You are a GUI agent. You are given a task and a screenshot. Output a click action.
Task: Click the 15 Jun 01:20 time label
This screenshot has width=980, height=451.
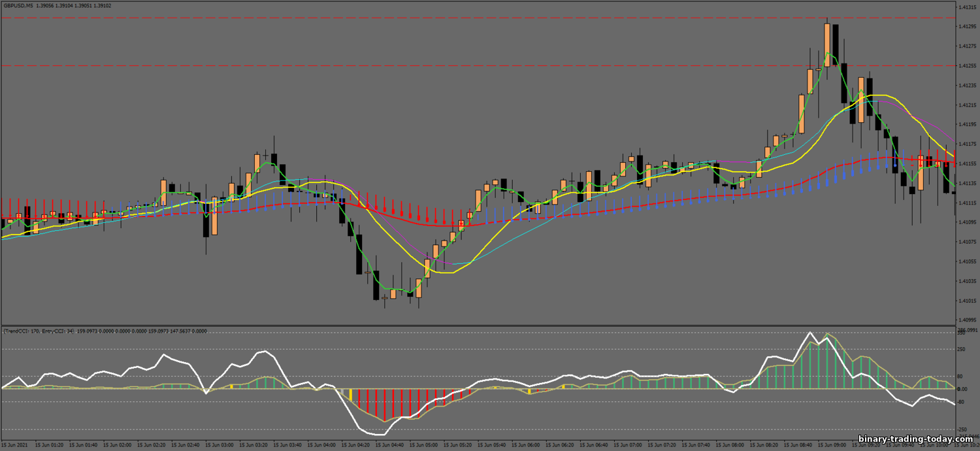pos(51,444)
